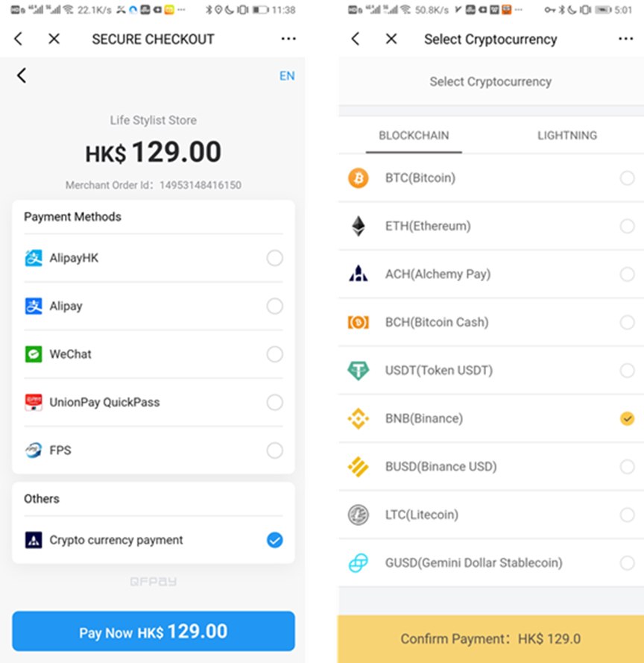Open the three-dot menu on Select Cryptocurrency
644x663 pixels.
click(625, 39)
